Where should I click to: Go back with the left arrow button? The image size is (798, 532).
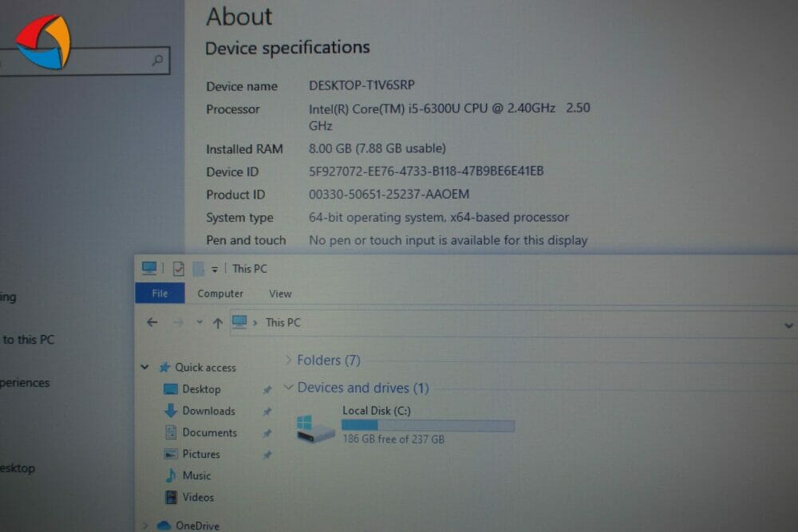point(152,322)
